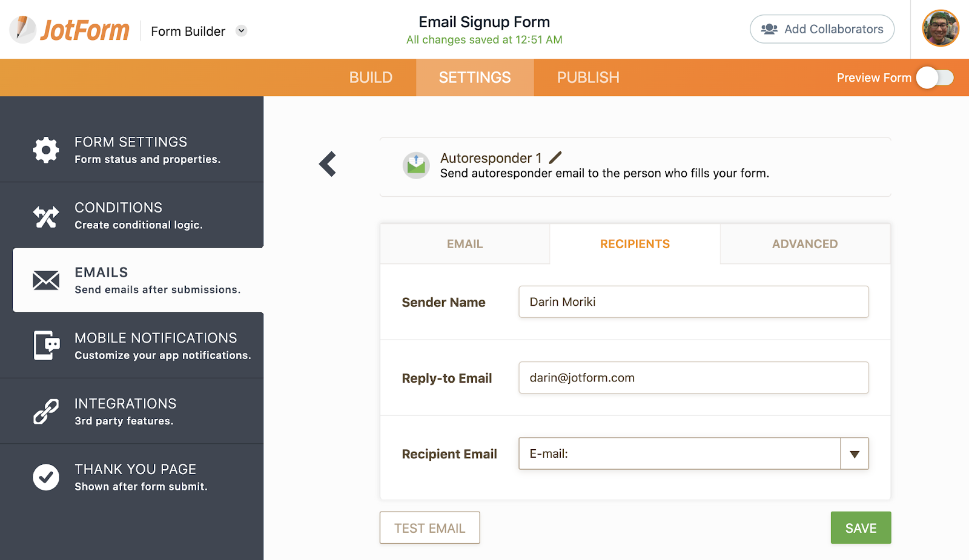Click the TEST EMAIL button
Viewport: 969px width, 560px height.
429,528
